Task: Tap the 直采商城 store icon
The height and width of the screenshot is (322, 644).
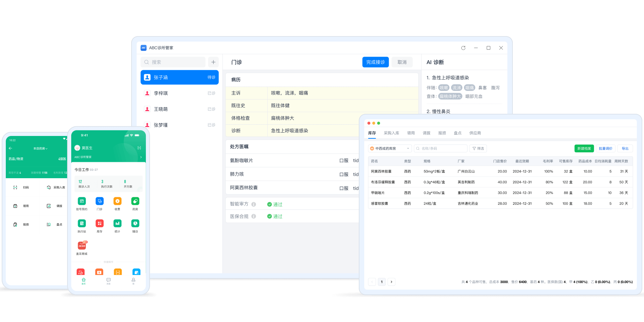Action: coord(82,246)
